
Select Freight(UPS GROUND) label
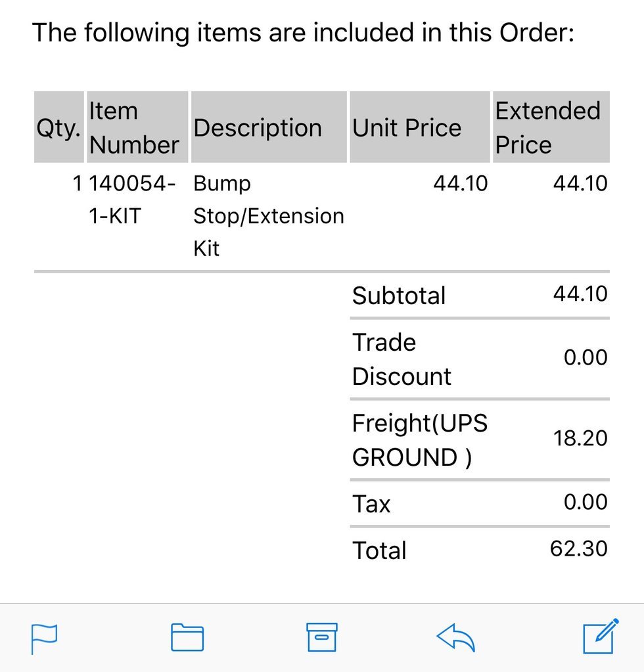[420, 440]
